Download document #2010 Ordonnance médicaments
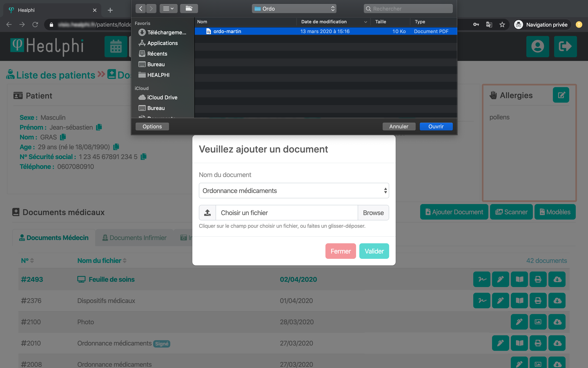 click(557, 343)
